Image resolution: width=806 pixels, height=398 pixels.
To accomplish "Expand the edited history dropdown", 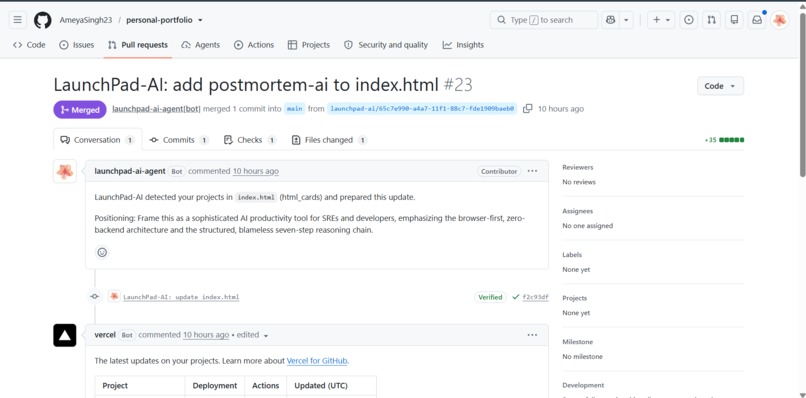I will click(252, 335).
